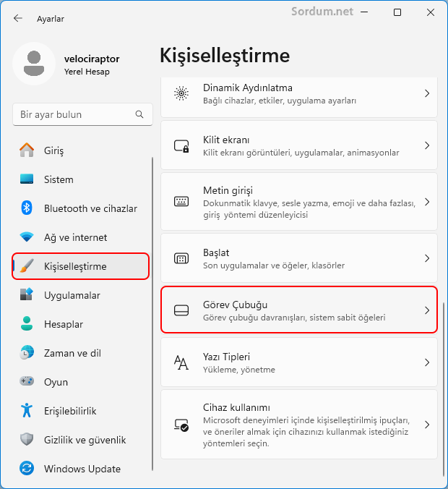Click the right-pane vertical scrollbar

tap(444, 389)
